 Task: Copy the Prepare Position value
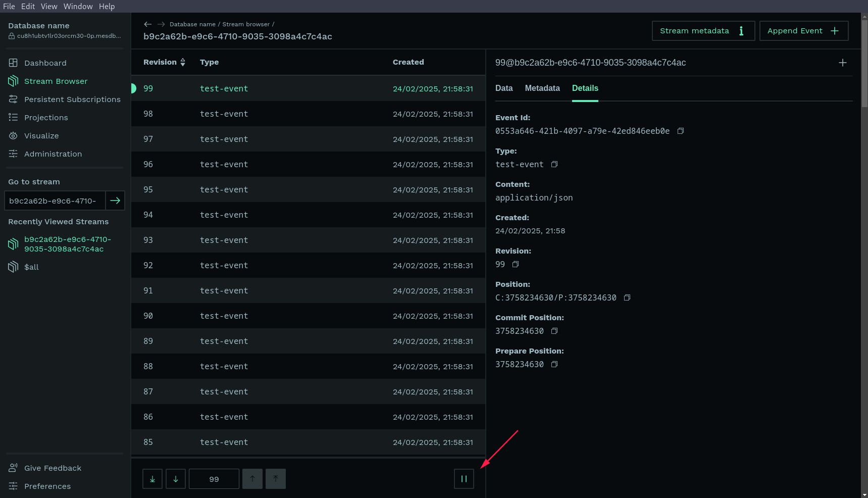point(554,365)
